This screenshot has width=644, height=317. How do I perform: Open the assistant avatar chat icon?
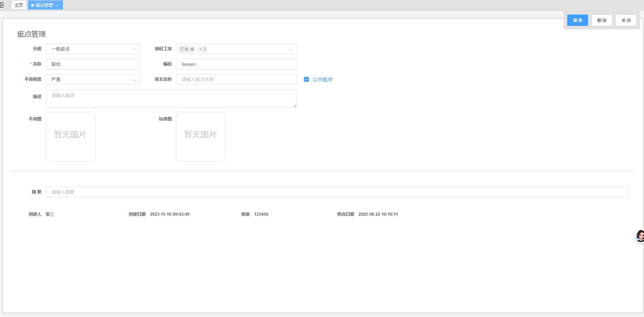click(640, 236)
